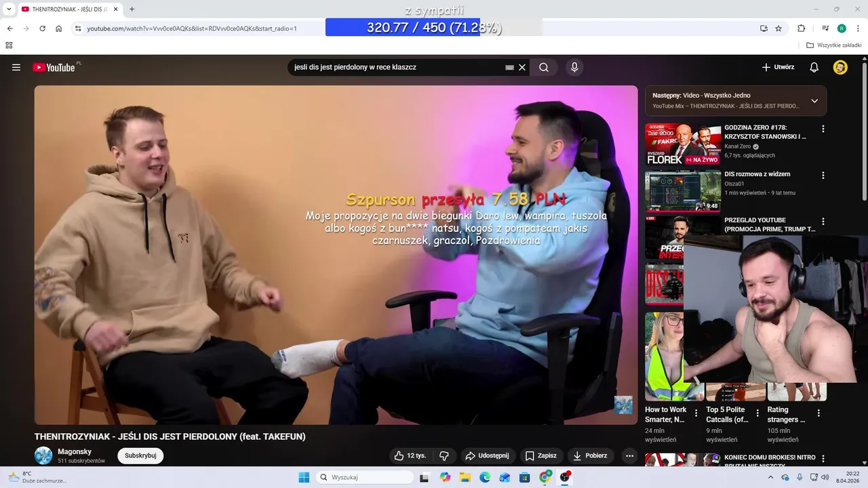Save video with the Zapisz button
This screenshot has height=488, width=868.
pyautogui.click(x=541, y=455)
